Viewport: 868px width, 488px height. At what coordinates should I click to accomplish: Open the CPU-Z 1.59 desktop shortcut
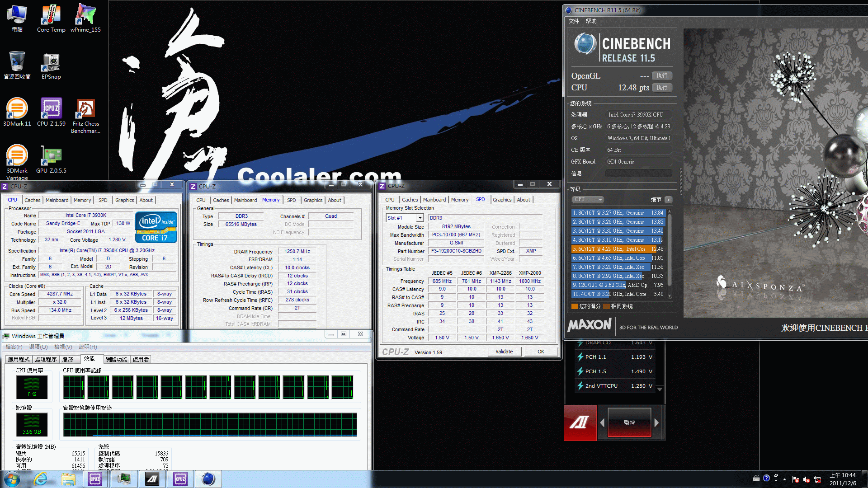tap(51, 112)
